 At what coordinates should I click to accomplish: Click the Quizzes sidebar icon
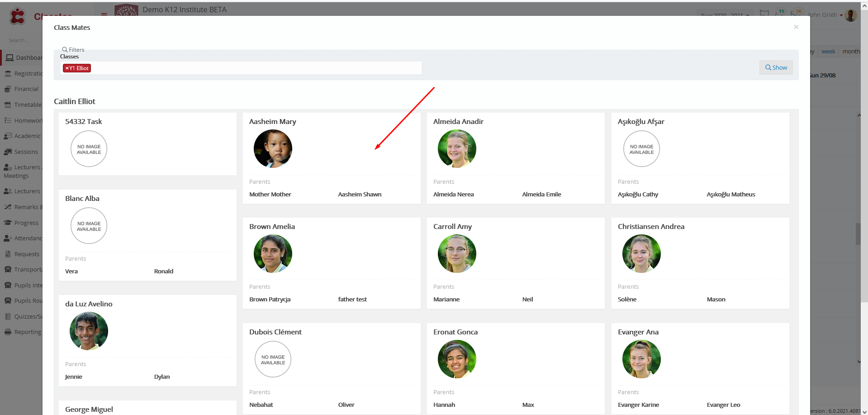8,316
